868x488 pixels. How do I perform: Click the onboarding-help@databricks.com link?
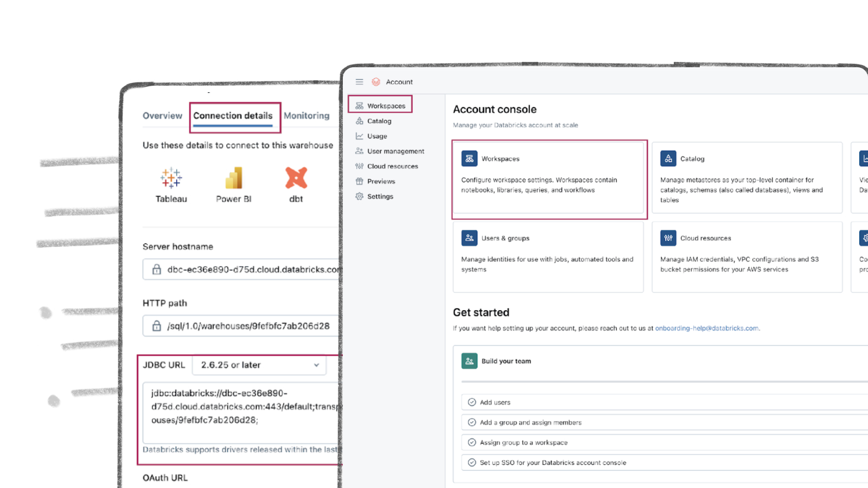(x=707, y=328)
